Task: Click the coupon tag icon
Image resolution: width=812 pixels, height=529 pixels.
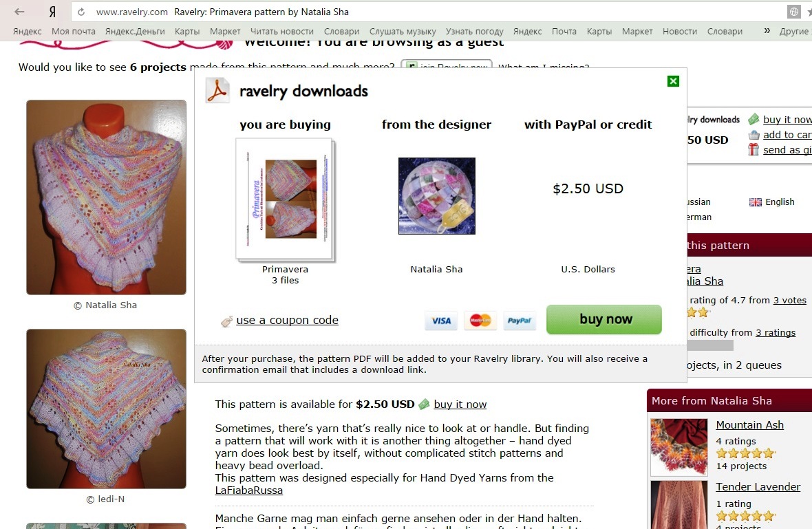Action: pos(226,321)
